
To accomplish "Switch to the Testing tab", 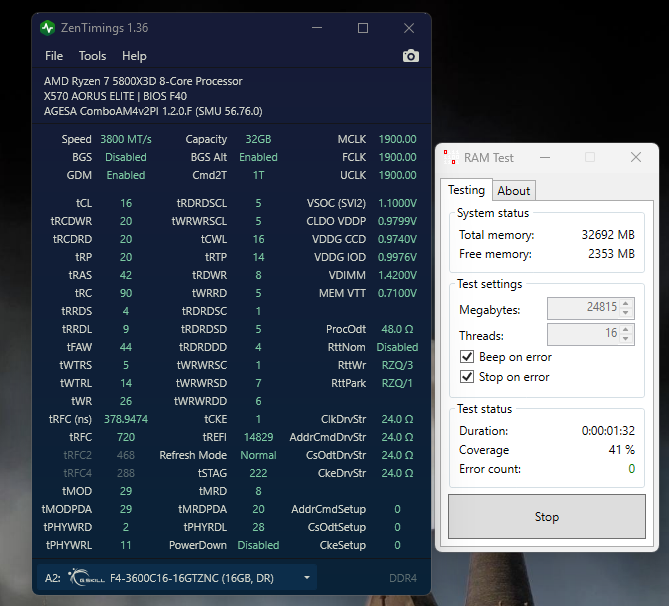I will (466, 190).
